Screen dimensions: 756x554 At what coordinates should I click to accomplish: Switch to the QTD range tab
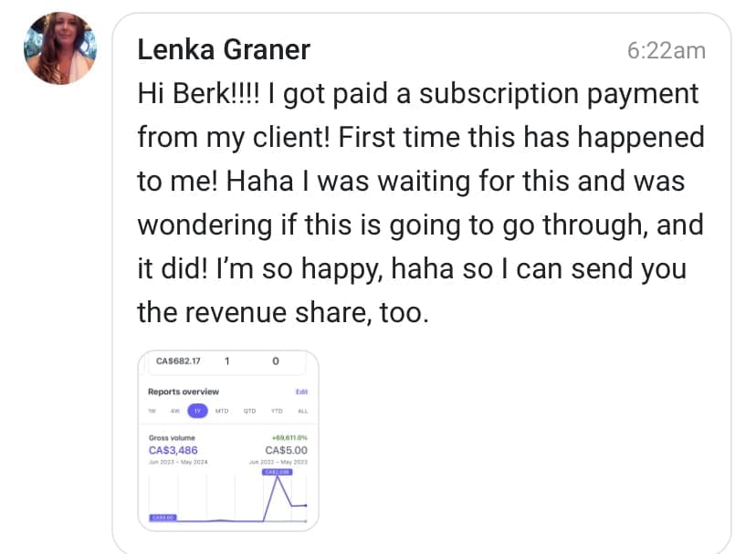[249, 412]
